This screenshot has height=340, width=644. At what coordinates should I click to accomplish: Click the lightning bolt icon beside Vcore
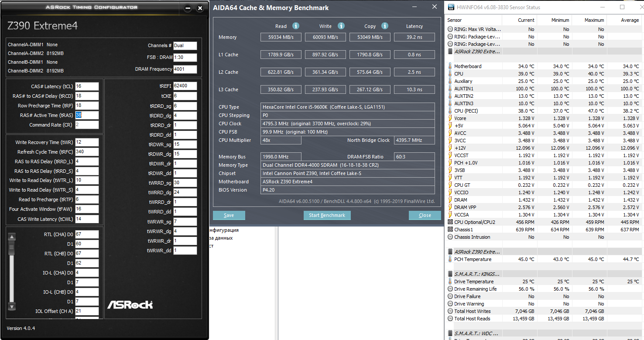[x=450, y=118]
